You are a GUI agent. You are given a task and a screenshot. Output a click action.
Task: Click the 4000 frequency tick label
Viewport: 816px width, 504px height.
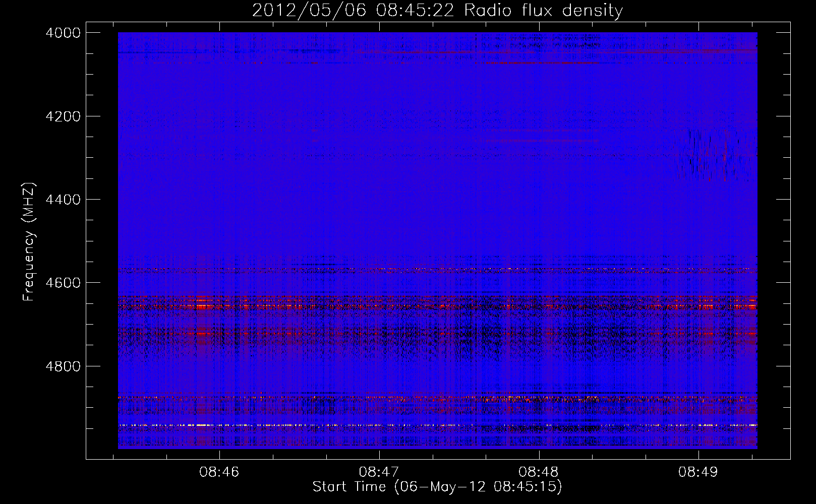pos(63,33)
